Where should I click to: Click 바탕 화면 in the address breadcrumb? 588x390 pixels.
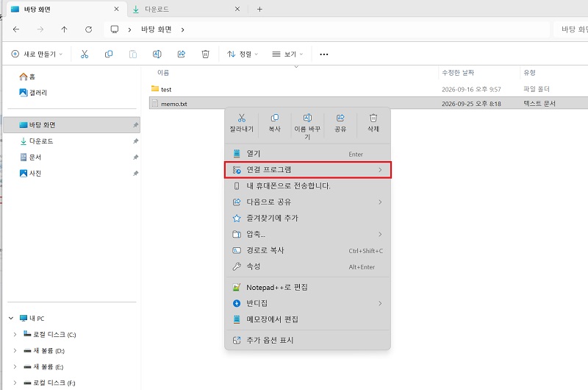click(156, 29)
